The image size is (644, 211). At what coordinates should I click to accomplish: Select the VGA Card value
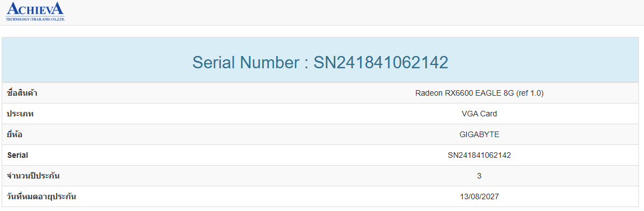tap(479, 114)
